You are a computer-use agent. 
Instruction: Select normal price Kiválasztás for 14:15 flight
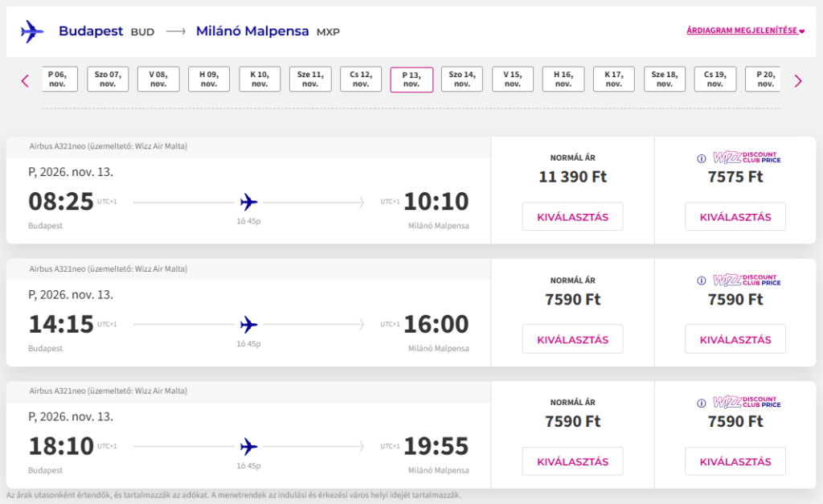pyautogui.click(x=572, y=339)
